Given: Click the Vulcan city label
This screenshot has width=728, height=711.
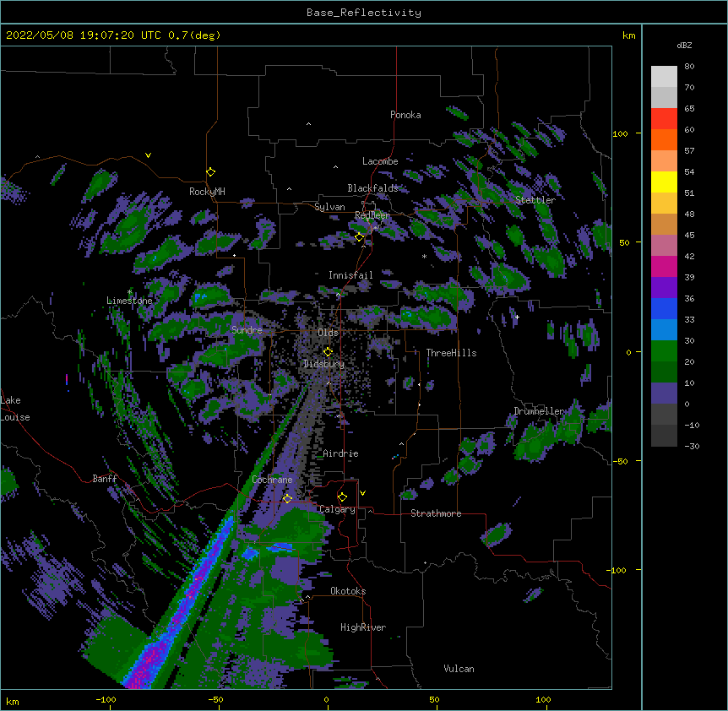Looking at the screenshot, I should click(x=459, y=669).
